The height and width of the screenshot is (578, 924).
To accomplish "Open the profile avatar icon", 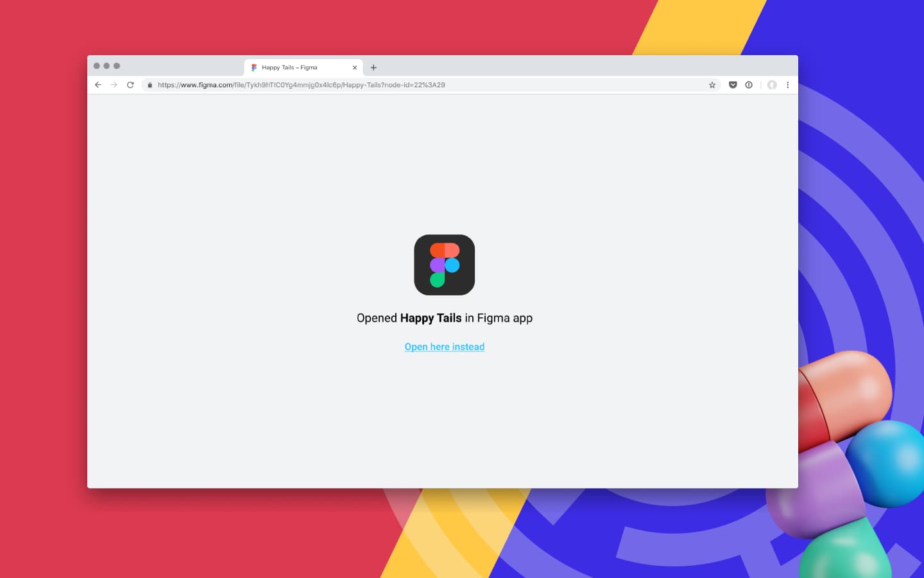I will click(x=772, y=85).
